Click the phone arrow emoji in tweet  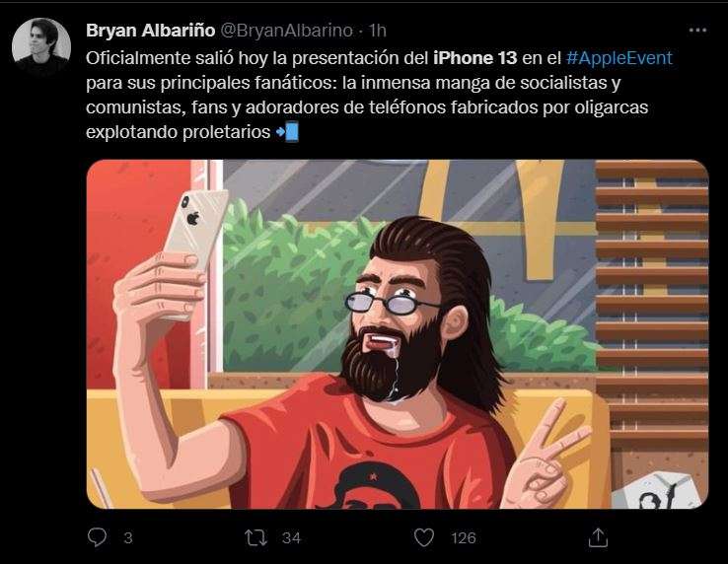click(x=287, y=132)
